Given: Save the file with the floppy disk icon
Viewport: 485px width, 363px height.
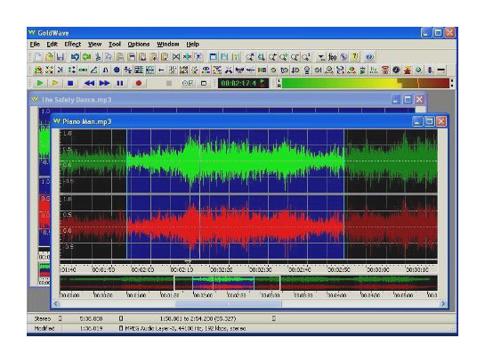Looking at the screenshot, I should tap(60, 57).
